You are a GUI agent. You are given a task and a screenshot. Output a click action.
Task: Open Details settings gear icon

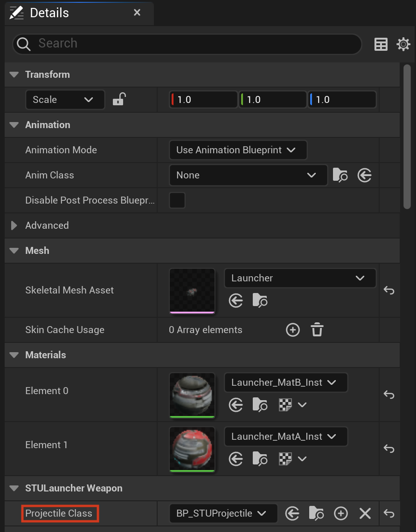[x=403, y=44]
